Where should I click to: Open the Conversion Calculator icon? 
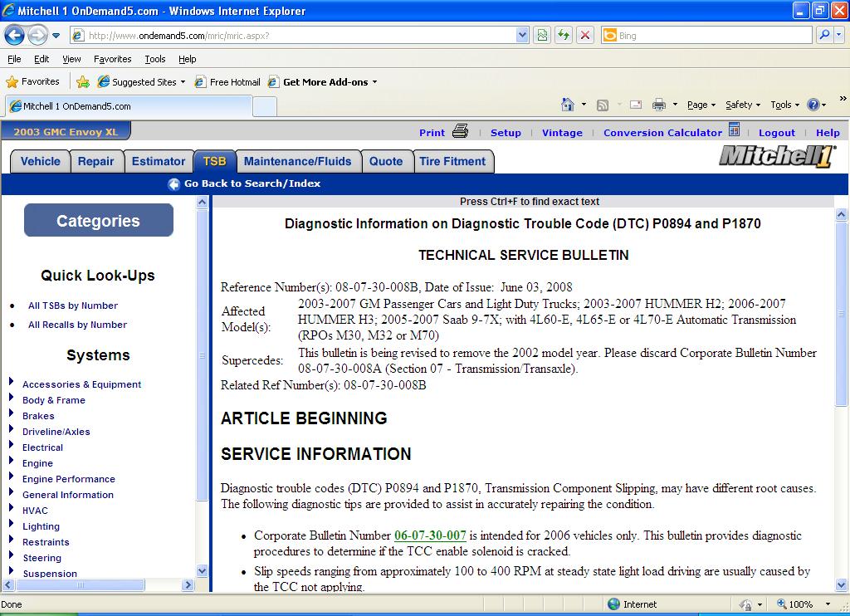pos(735,130)
